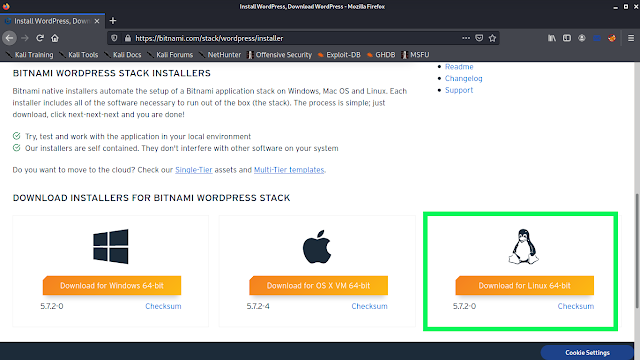Follow the Single-Tier assets link
This screenshot has height=360, width=640.
pos(194,170)
